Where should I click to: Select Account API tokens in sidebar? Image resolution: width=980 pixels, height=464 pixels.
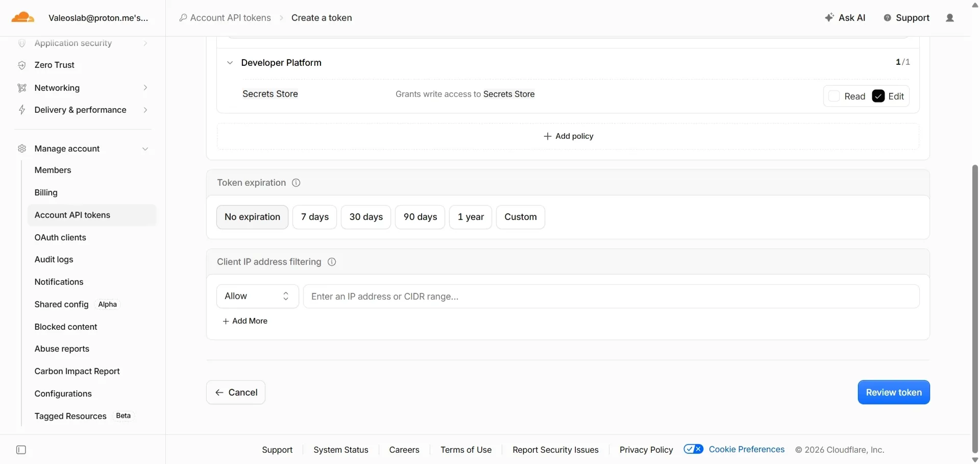pos(92,215)
